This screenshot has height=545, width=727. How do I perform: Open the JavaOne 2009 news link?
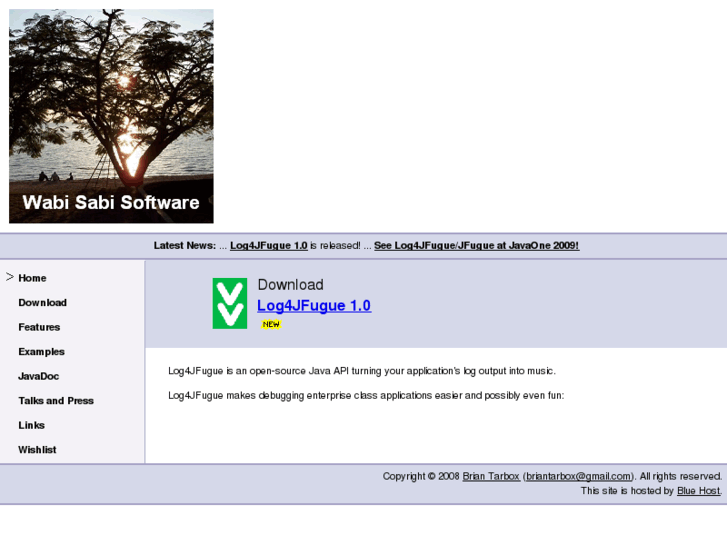coord(477,245)
